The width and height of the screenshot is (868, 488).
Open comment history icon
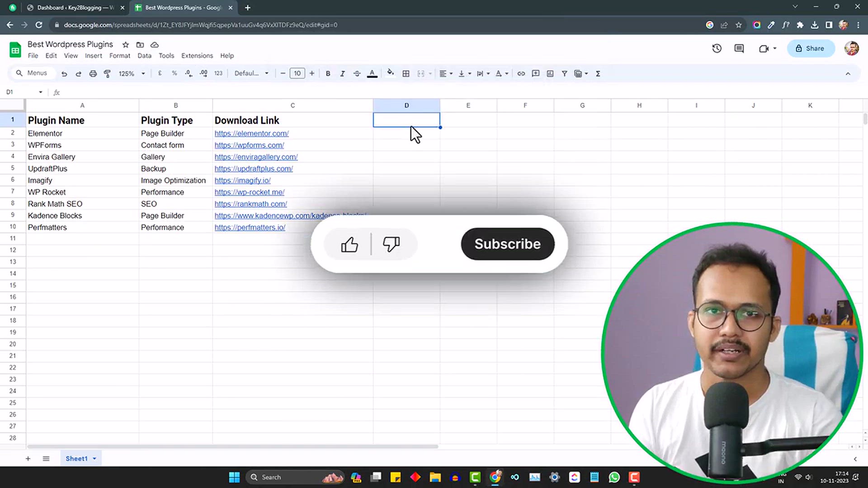pyautogui.click(x=739, y=48)
